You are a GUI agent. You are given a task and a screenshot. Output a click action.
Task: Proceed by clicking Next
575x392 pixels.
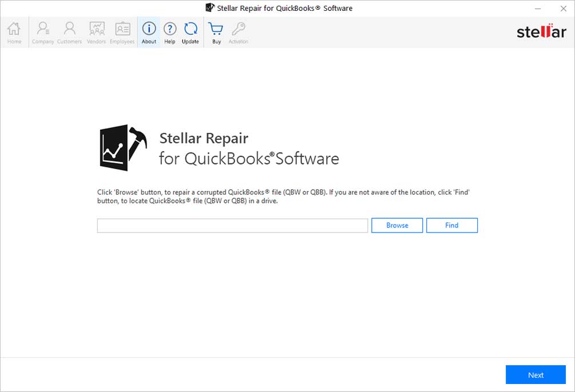coord(535,374)
